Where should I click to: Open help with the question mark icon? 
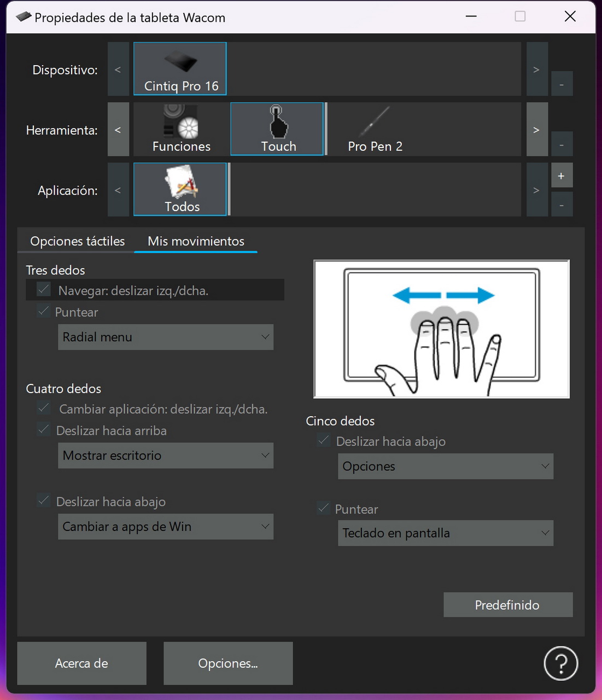(561, 663)
